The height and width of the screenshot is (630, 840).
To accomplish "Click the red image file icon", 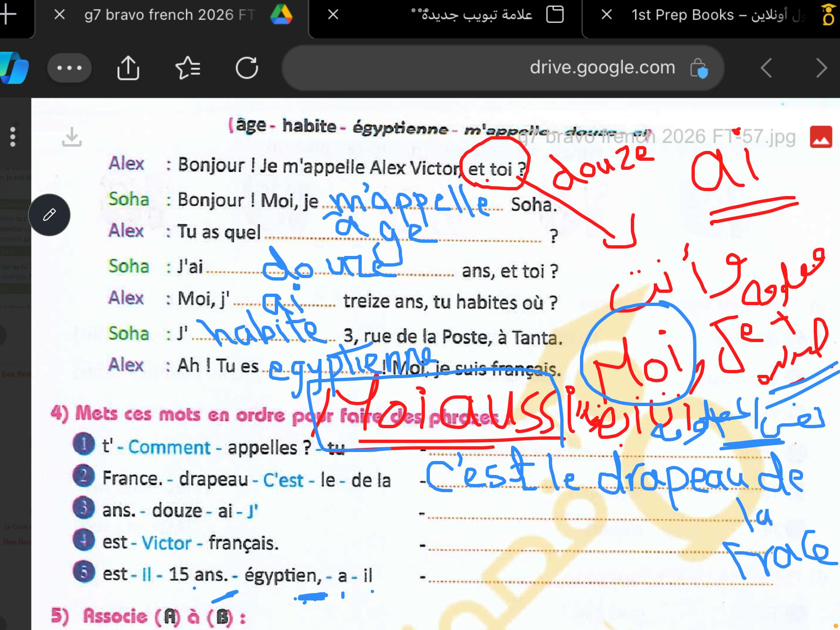I will 821,137.
